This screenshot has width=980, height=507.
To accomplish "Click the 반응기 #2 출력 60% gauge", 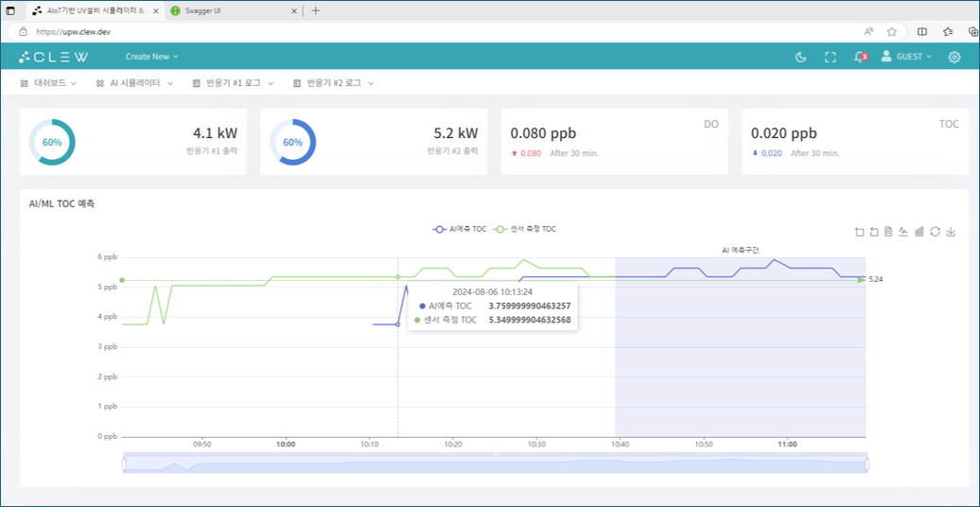I will click(x=292, y=142).
